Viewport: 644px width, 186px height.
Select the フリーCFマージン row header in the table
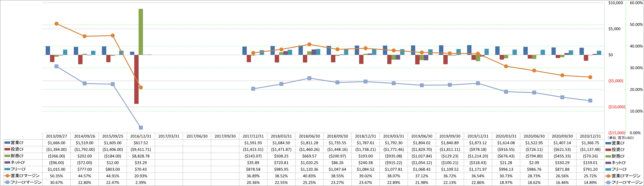(26, 182)
